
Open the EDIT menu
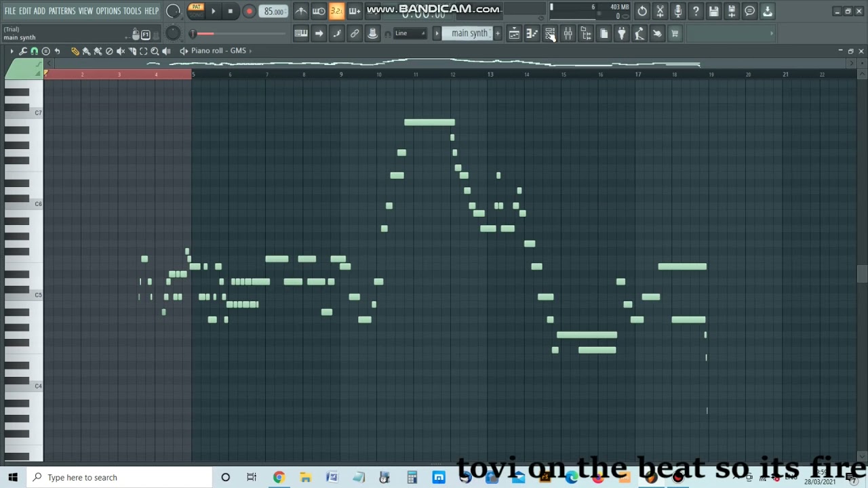click(25, 11)
